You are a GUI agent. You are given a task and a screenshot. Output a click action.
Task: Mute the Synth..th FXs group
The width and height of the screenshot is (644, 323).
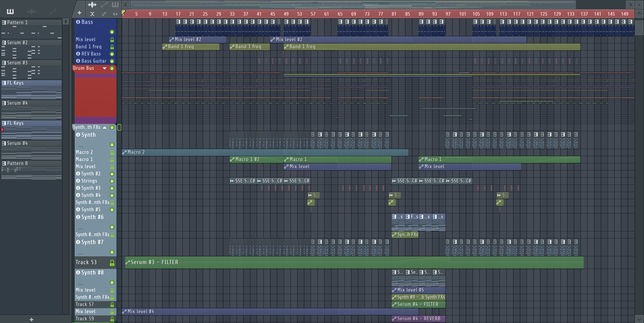click(x=112, y=127)
